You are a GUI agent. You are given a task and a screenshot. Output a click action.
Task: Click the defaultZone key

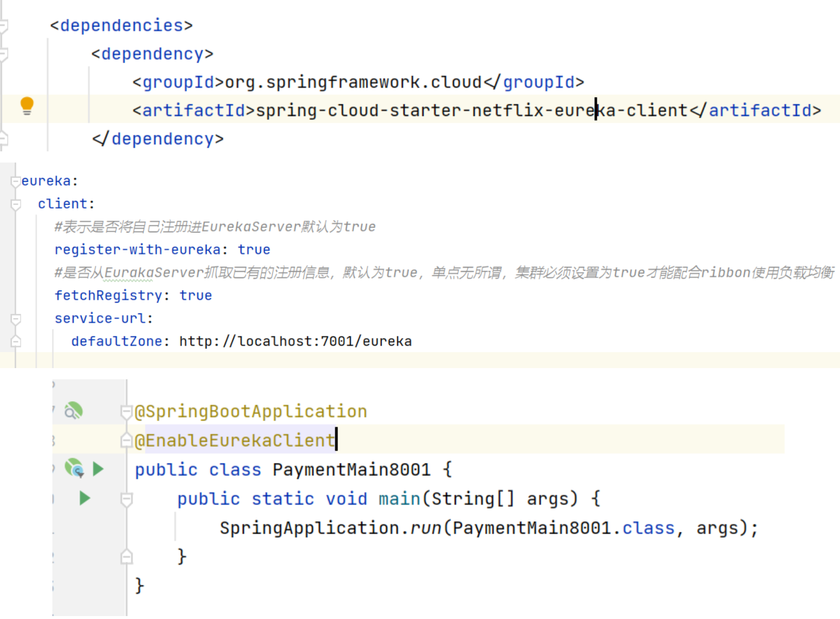[117, 342]
